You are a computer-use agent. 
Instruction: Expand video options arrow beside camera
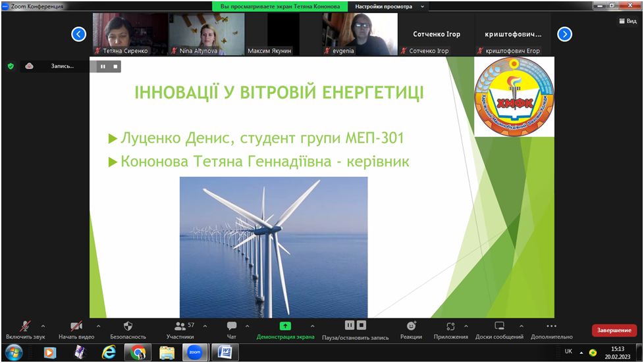click(x=98, y=326)
